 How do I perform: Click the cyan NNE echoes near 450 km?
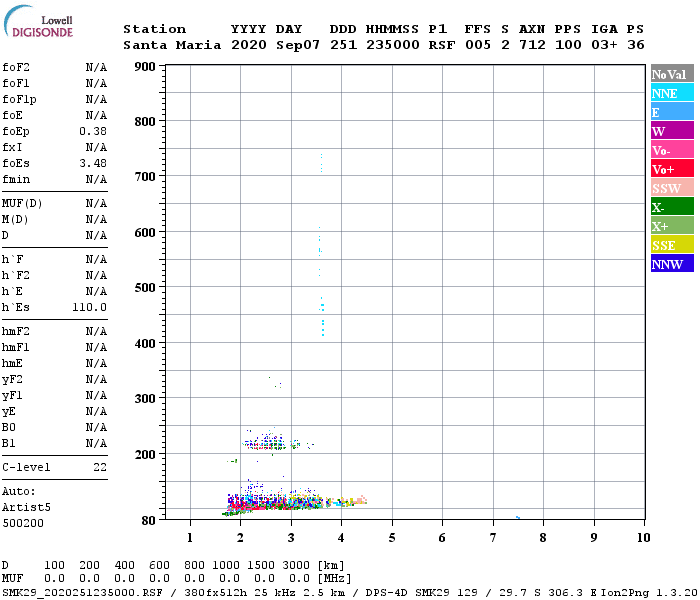tap(322, 317)
